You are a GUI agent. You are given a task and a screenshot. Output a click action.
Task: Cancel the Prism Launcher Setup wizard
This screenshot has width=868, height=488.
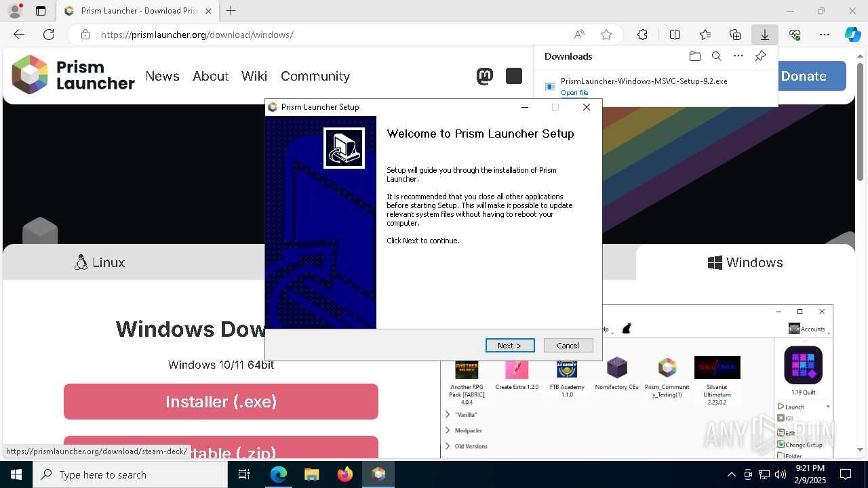point(568,346)
